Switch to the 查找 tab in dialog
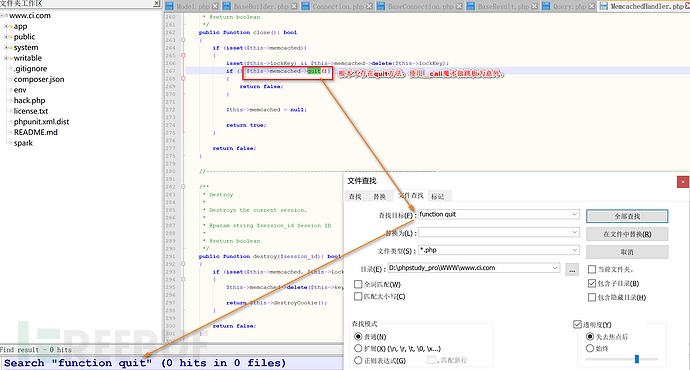 tap(355, 197)
